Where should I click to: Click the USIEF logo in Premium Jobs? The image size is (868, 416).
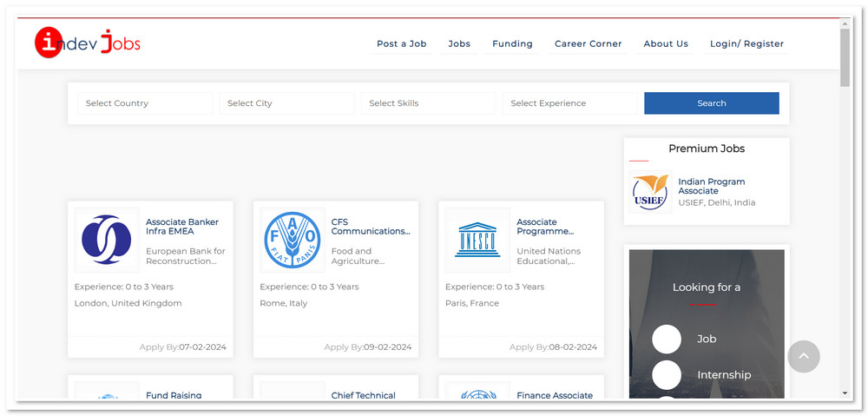pyautogui.click(x=650, y=192)
